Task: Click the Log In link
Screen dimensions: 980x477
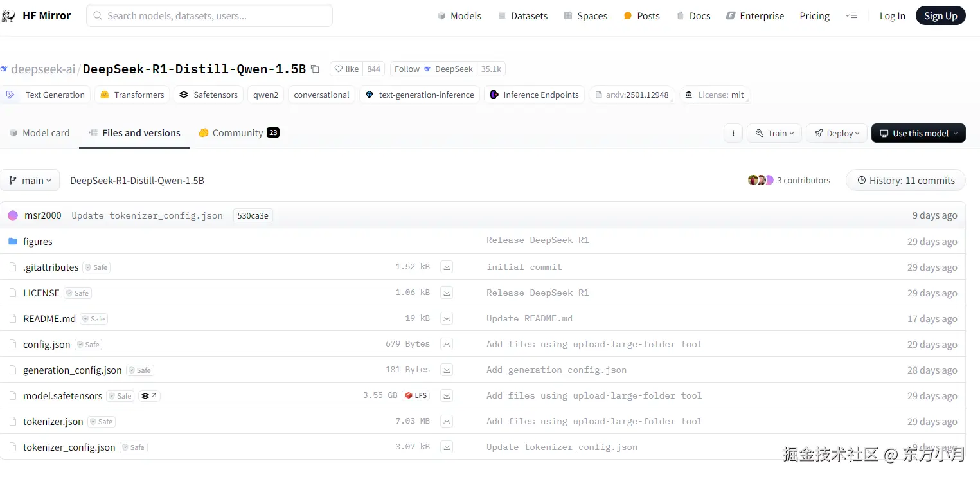Action: coord(892,16)
